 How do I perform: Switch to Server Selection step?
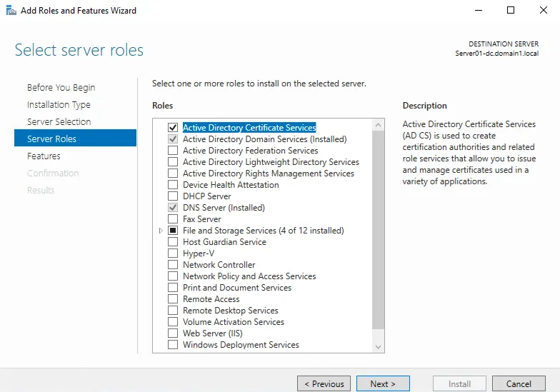59,122
